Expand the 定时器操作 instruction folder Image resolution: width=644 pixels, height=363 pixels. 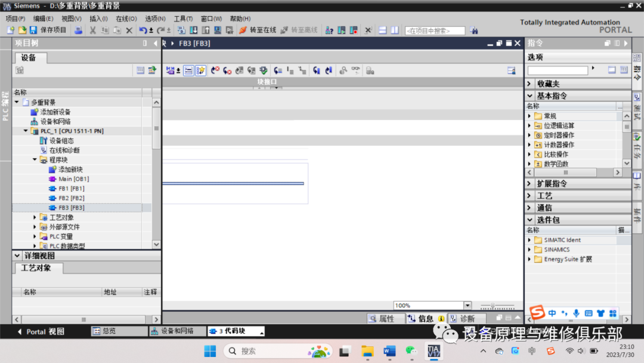[530, 135]
